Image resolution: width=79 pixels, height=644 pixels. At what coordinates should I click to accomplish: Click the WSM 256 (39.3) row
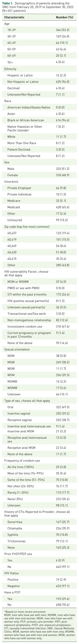pyautogui.click(x=39, y=375)
